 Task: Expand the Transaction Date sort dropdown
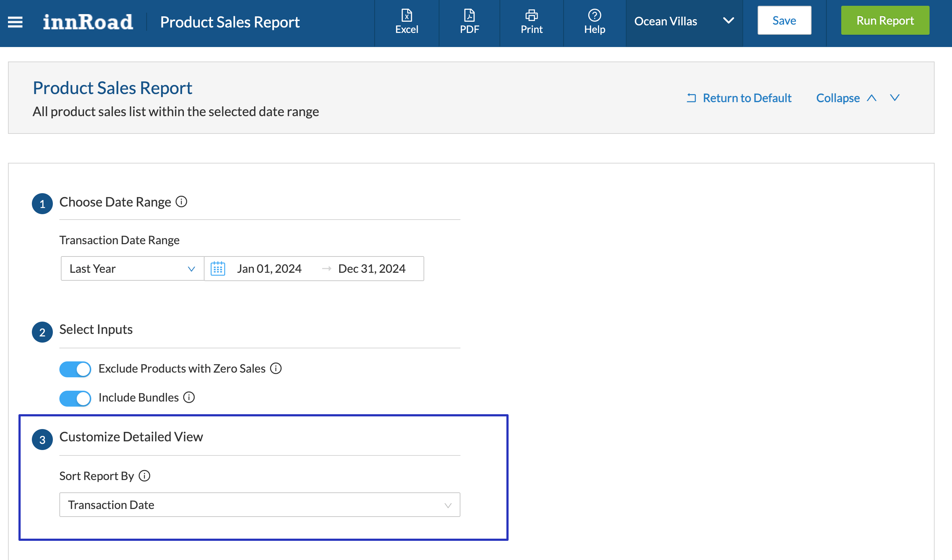pos(260,505)
